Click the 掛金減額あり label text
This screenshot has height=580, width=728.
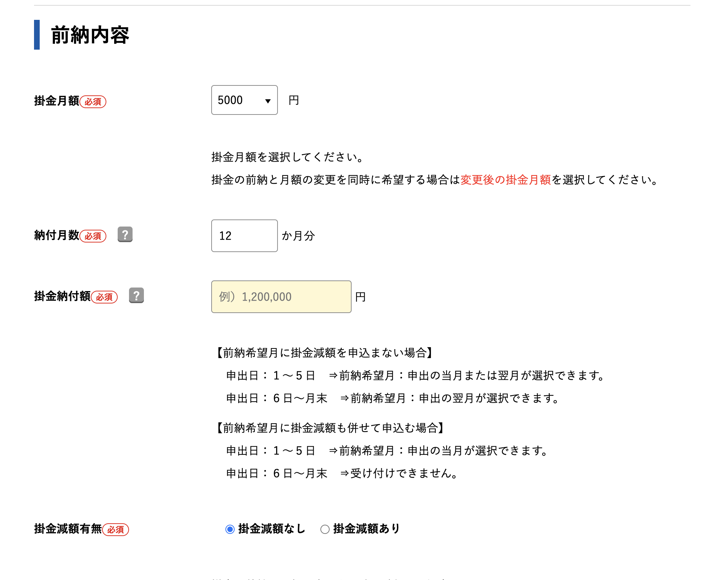click(x=367, y=529)
